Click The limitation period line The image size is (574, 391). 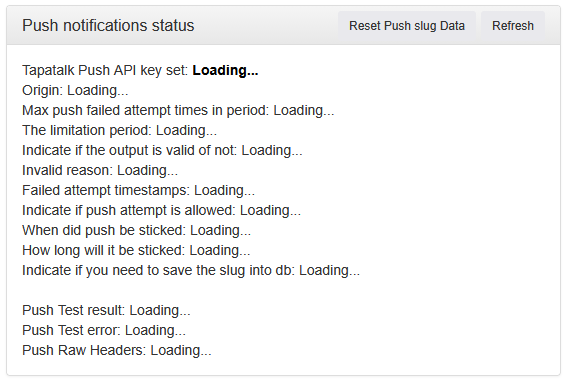tap(119, 130)
